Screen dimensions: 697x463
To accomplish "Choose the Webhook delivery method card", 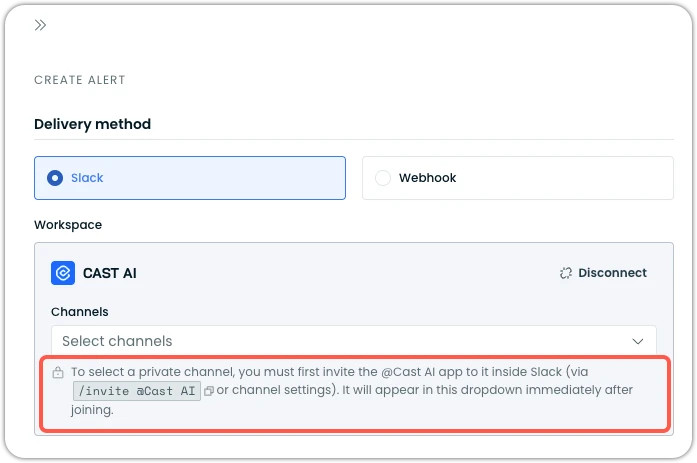I will click(x=518, y=178).
